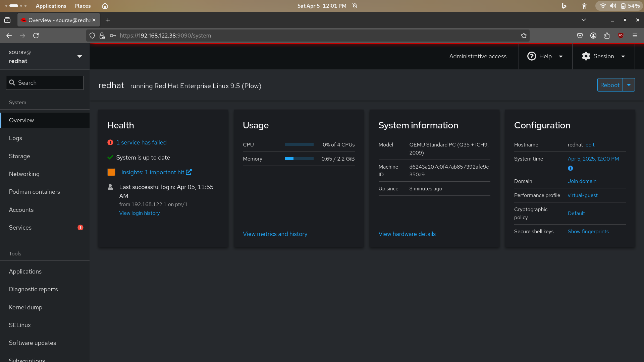Click View hardware details link
The height and width of the screenshot is (362, 644).
407,234
